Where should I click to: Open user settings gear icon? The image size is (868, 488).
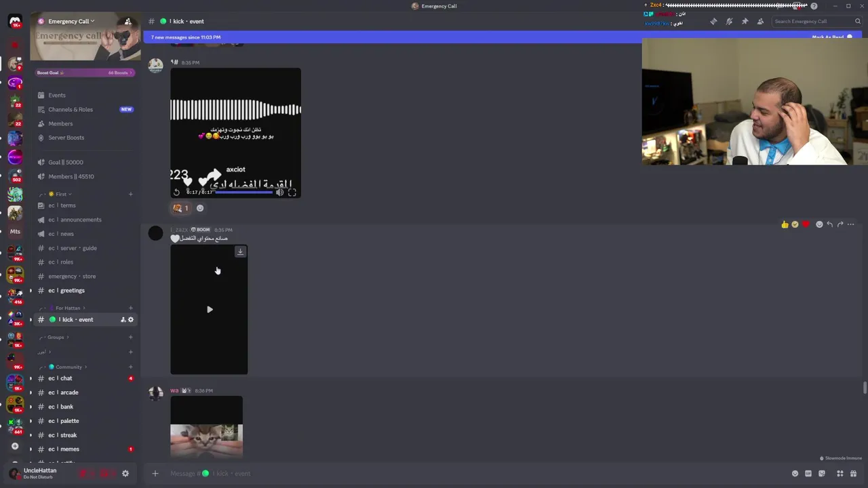pos(125,473)
